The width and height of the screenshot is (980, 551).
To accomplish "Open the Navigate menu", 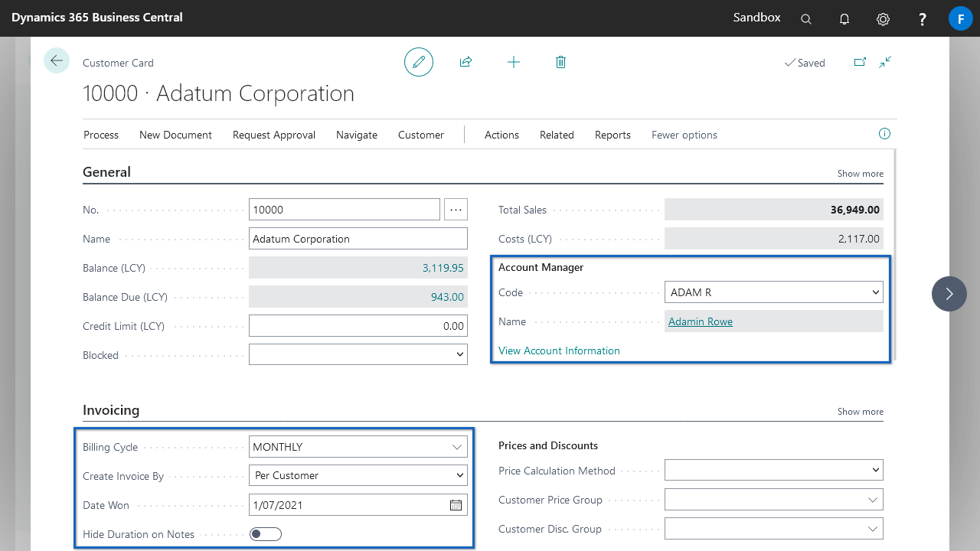I will click(357, 135).
